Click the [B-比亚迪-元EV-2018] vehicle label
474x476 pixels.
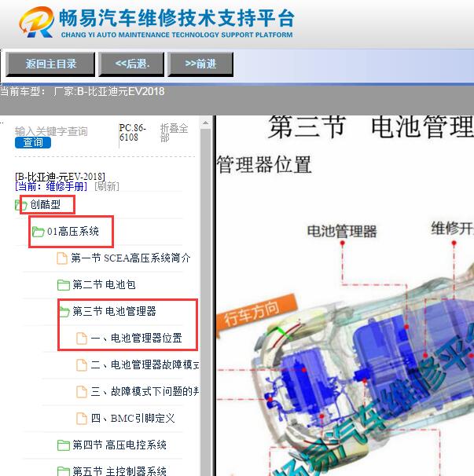61,177
